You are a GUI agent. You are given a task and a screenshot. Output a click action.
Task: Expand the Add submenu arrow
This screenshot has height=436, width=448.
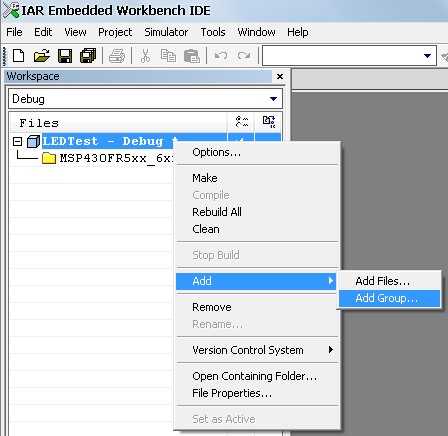tap(330, 281)
